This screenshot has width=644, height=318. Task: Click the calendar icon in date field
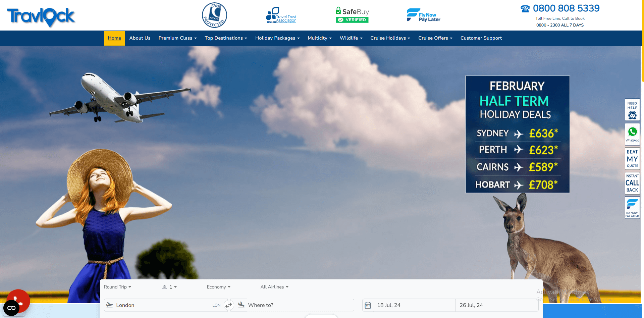click(x=368, y=305)
